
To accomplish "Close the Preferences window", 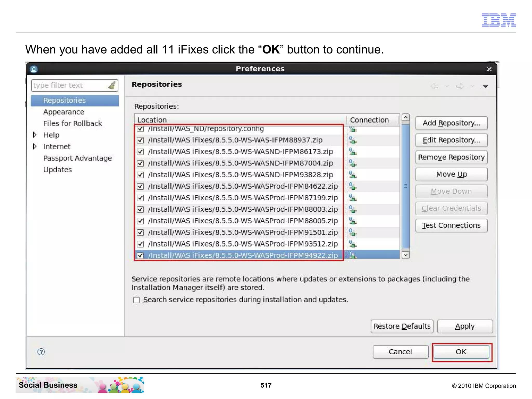I will 489,69.
